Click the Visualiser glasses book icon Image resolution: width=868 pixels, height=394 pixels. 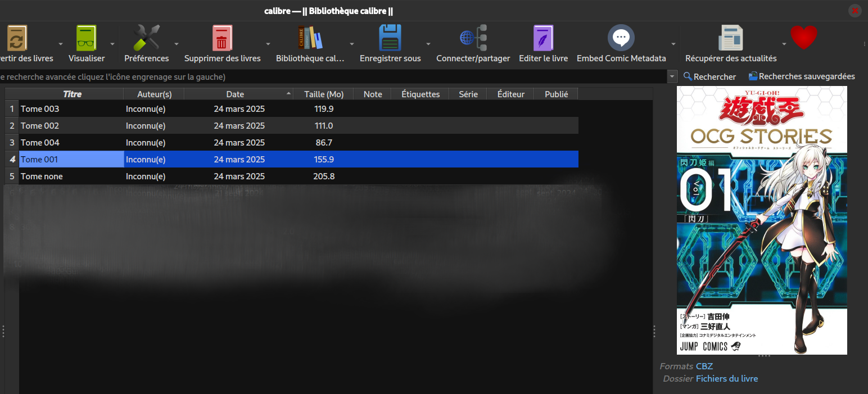[87, 38]
